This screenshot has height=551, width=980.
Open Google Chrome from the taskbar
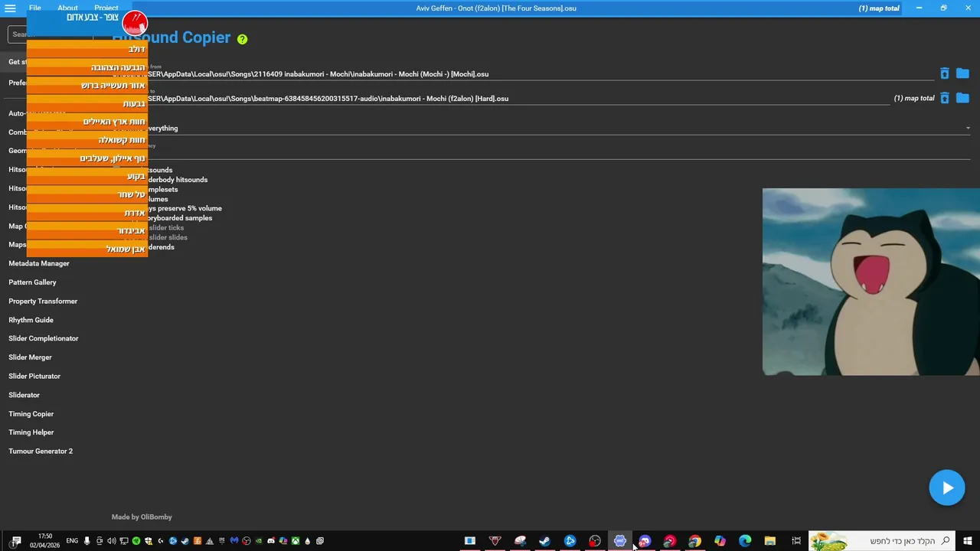tap(694, 541)
